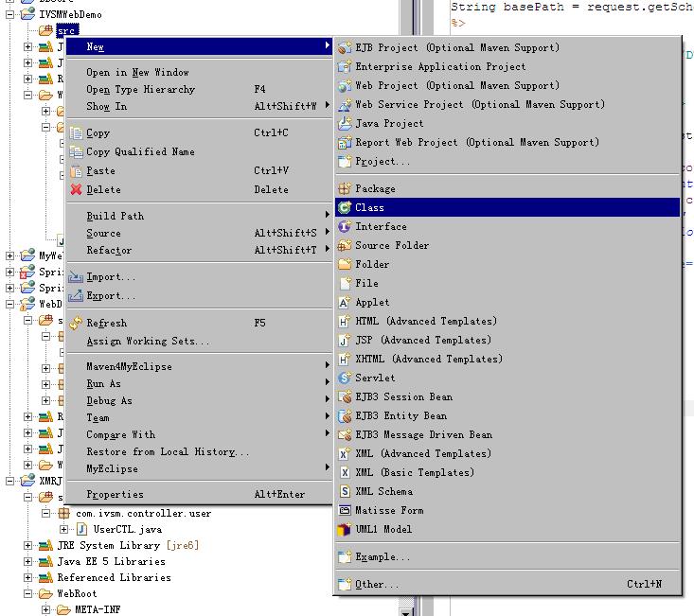
Task: Click the Interface icon
Action: pyautogui.click(x=345, y=226)
